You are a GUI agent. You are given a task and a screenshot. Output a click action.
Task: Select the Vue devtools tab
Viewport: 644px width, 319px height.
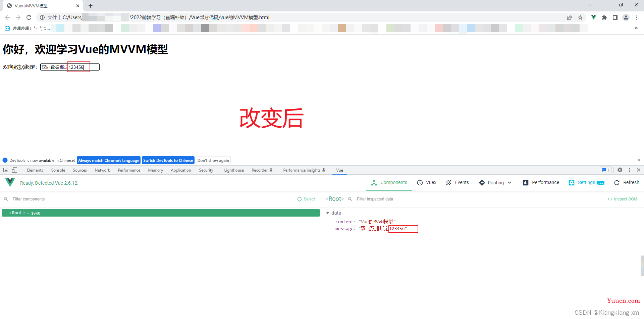click(340, 170)
